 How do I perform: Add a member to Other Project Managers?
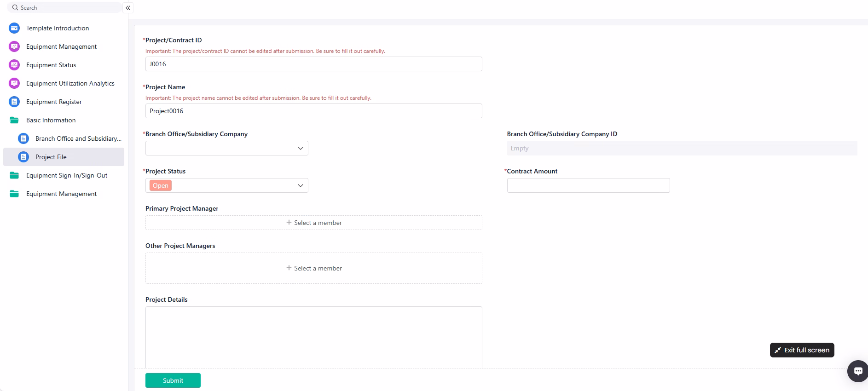coord(313,268)
